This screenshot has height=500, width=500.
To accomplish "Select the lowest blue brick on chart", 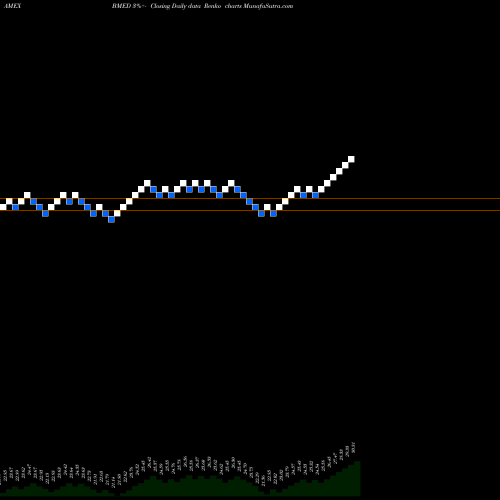I will point(111,219).
